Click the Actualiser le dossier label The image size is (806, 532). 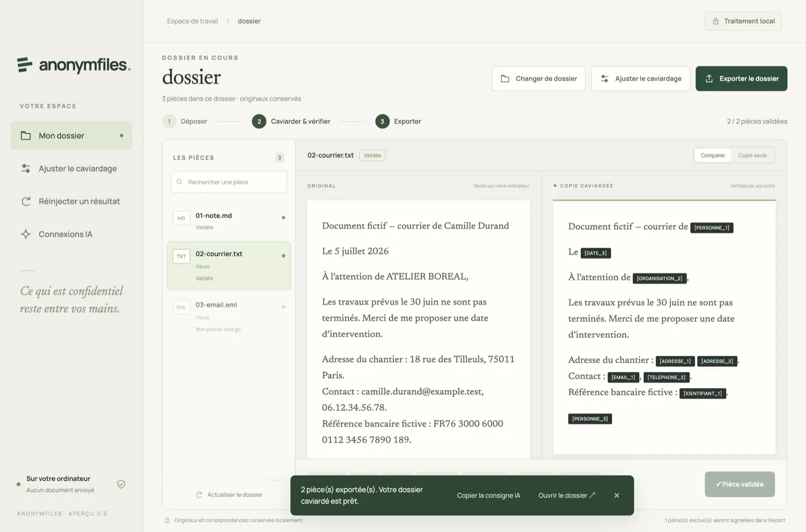point(235,495)
